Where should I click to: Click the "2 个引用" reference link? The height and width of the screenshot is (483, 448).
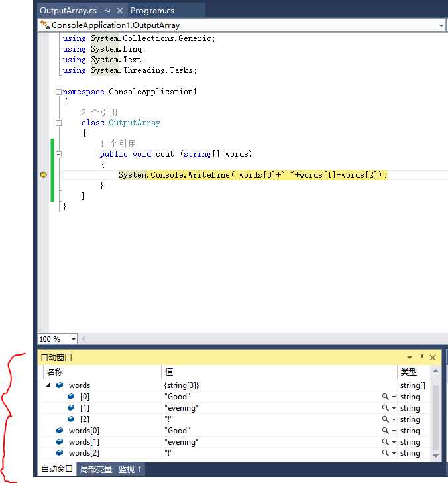coord(99,112)
